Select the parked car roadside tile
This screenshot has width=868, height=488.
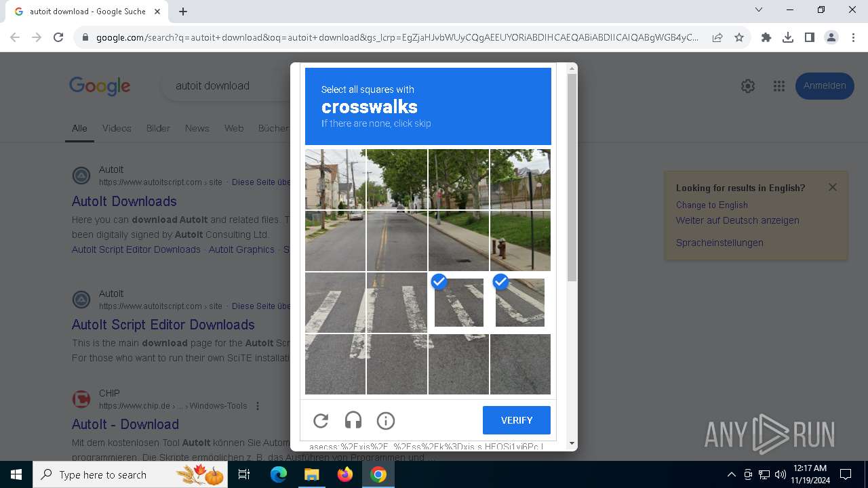[335, 241]
